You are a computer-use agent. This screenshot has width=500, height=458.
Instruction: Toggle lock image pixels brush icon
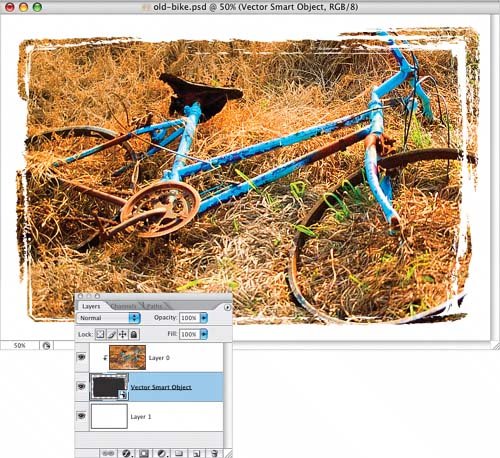click(x=112, y=334)
